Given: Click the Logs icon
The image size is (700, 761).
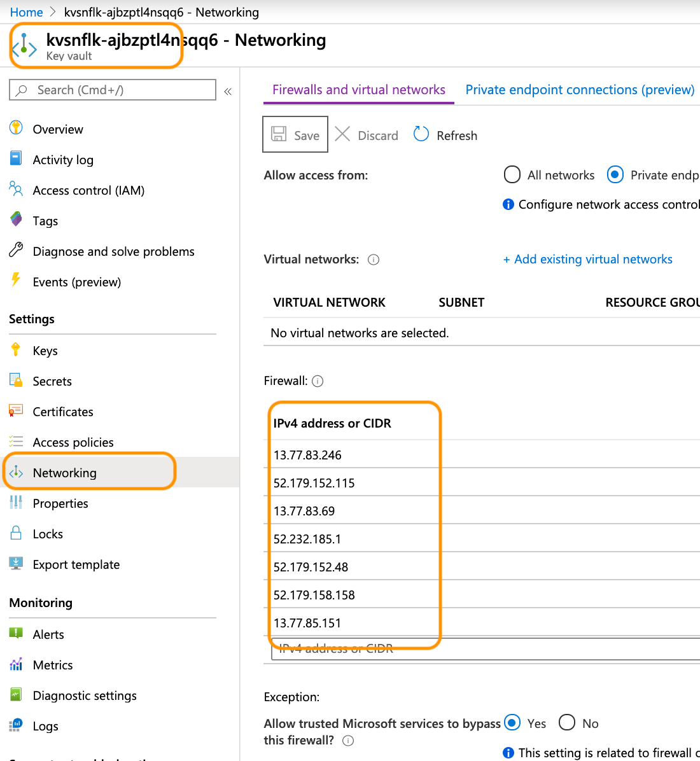Looking at the screenshot, I should (16, 725).
